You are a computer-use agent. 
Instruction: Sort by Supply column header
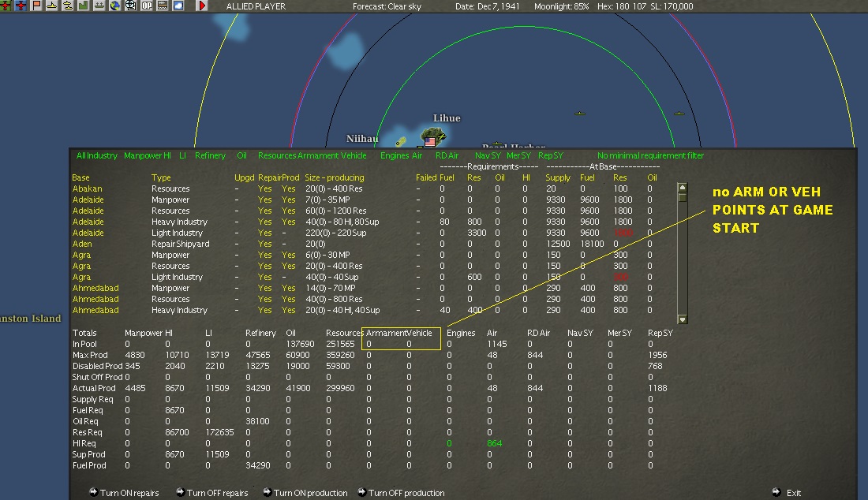tap(557, 177)
